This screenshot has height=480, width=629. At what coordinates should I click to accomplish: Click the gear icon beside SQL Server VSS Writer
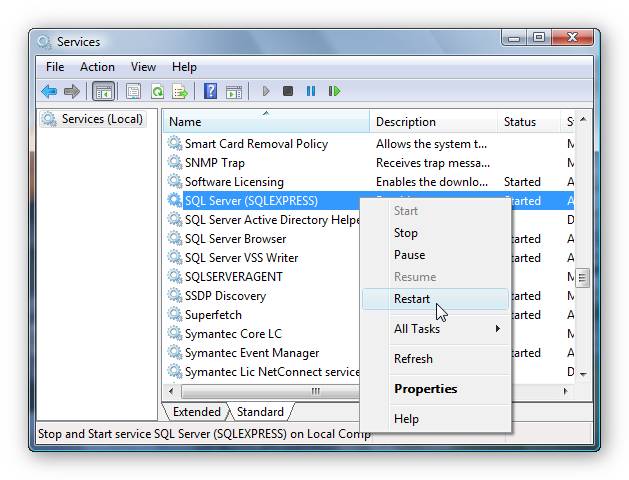174,257
